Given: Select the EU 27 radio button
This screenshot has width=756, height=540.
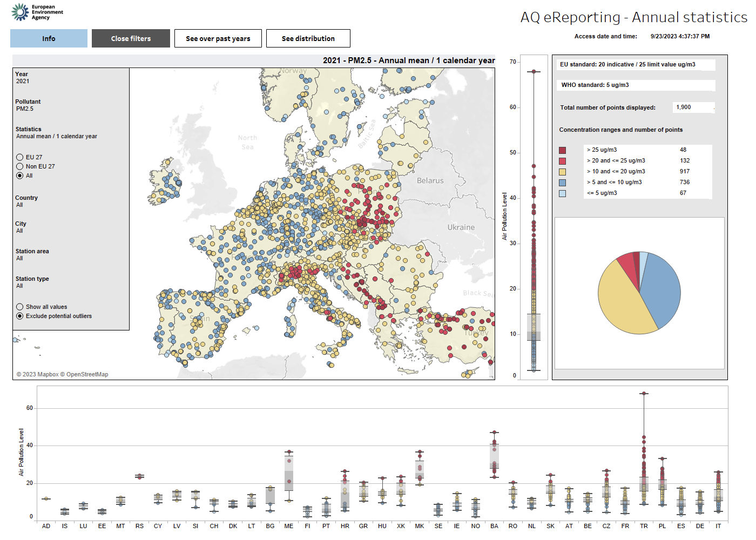Looking at the screenshot, I should pos(20,157).
